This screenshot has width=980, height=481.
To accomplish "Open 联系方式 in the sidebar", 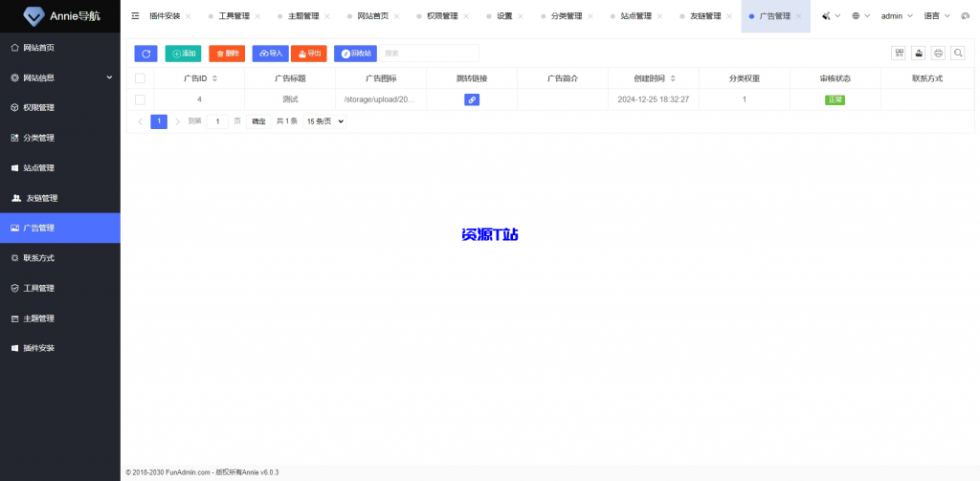I will [60, 258].
